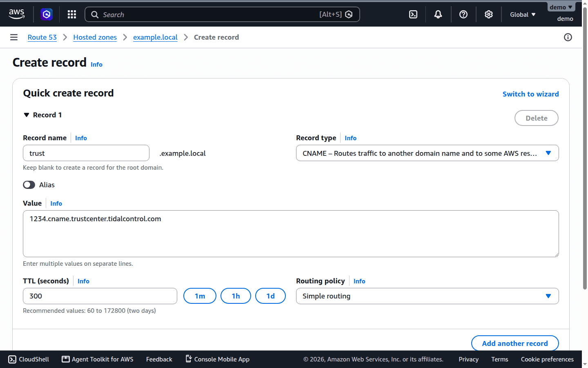Open Info next to TTL (seconds)

(x=83, y=281)
